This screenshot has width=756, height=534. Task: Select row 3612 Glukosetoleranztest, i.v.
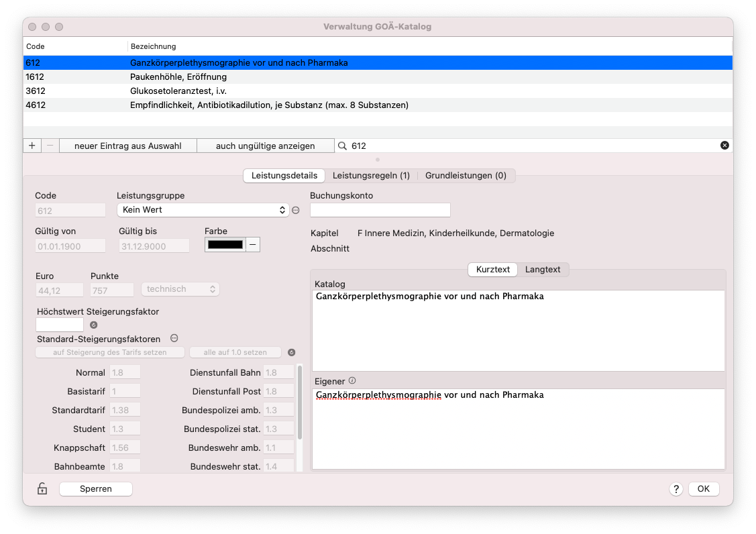click(378, 91)
